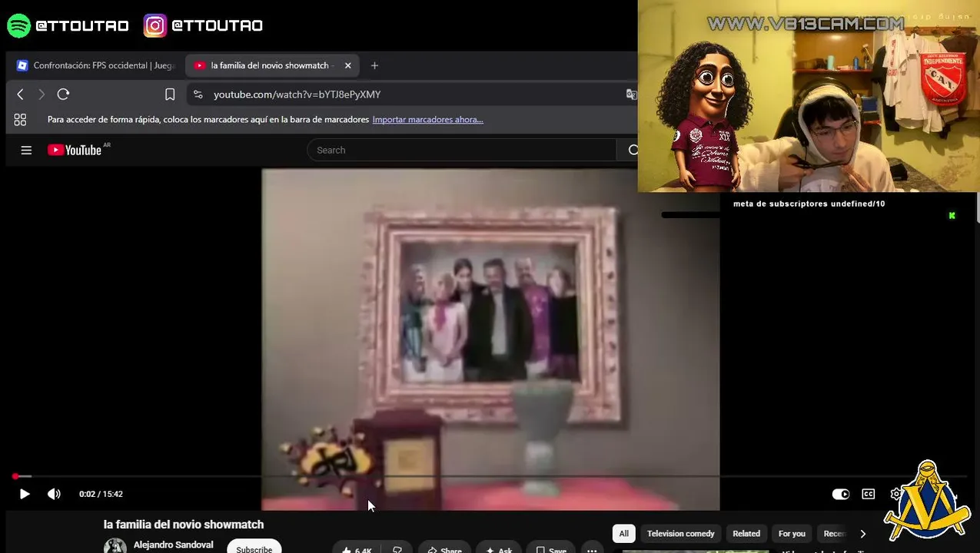Open the three-dot more actions menu
Viewport: 980px width, 553px height.
(592, 550)
